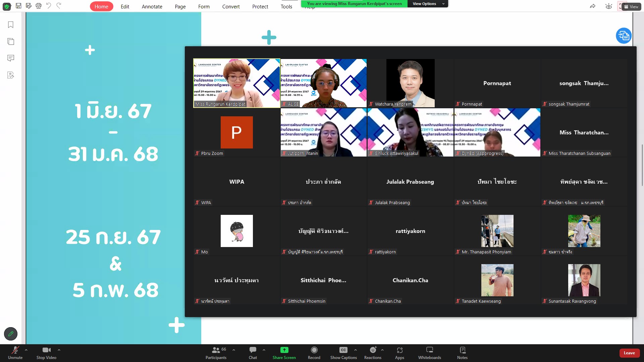Open the Annotate menu
Viewport: 644px width, 362px height.
[x=152, y=6]
